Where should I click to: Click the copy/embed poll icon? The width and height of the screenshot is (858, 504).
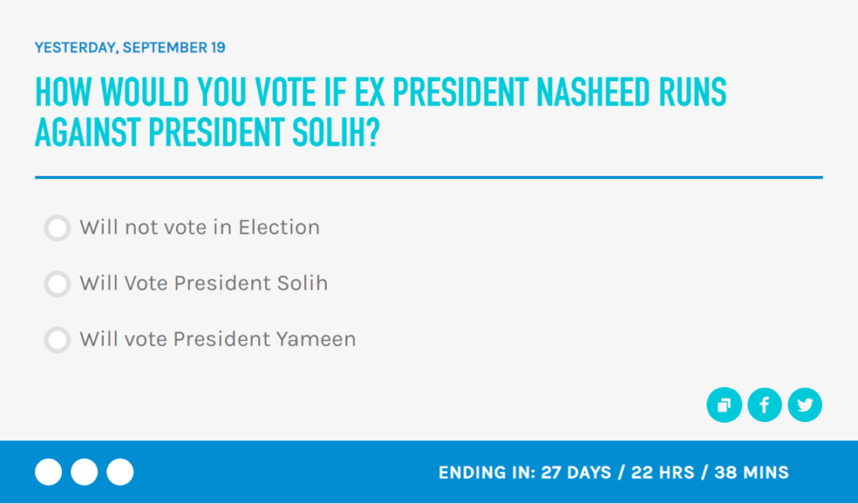point(724,405)
